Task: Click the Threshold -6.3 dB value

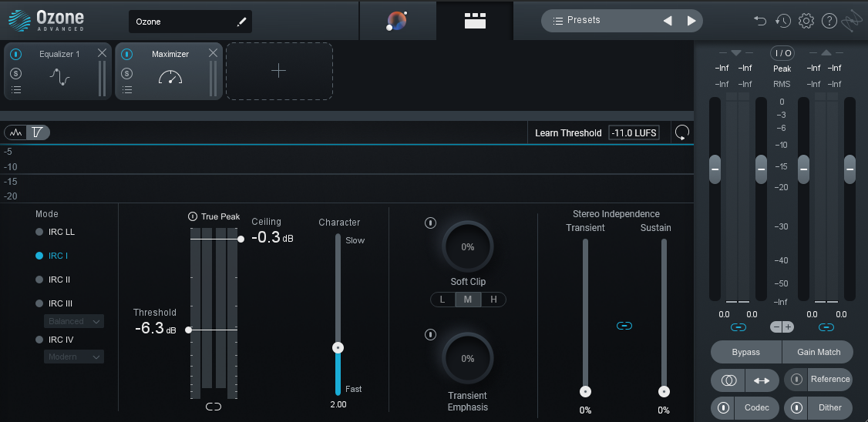Action: (156, 328)
